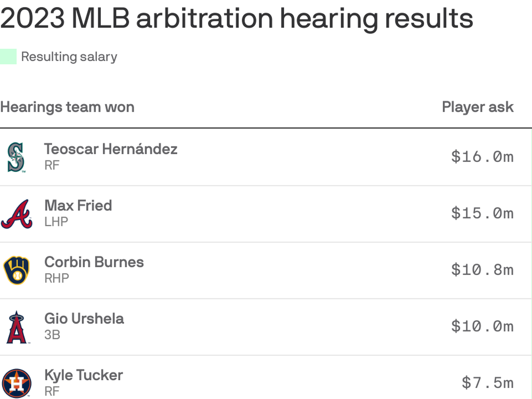
Task: Click the Houston Astros star logo
Action: point(17,383)
